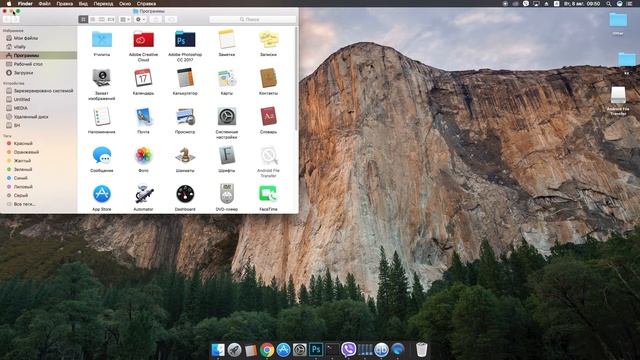Click the Finder search field
Image resolution: width=640 pixels, height=360 pixels.
252,19
